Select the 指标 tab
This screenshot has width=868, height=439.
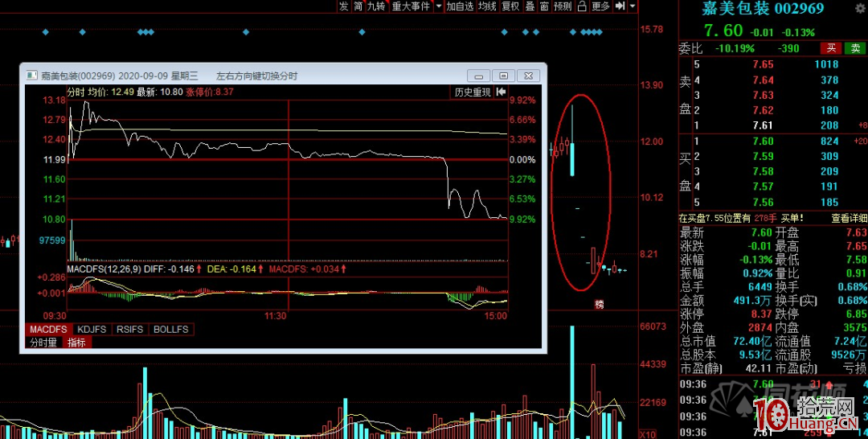click(77, 343)
